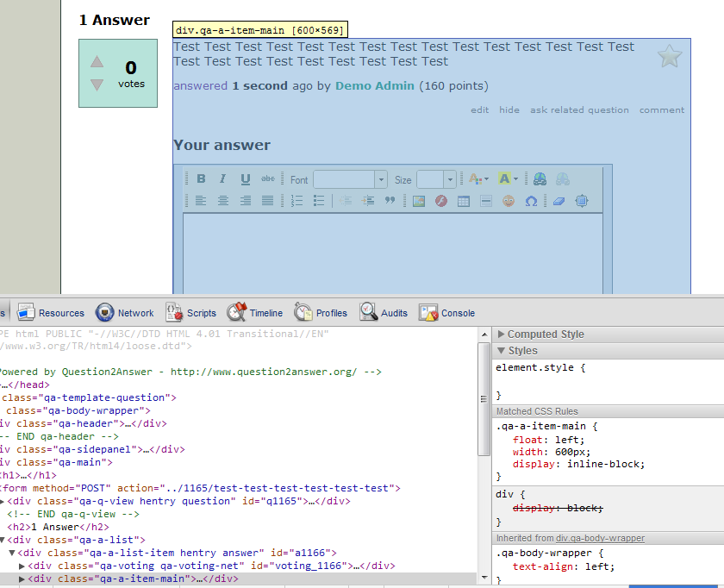Favorite the answer with star icon

click(x=670, y=57)
